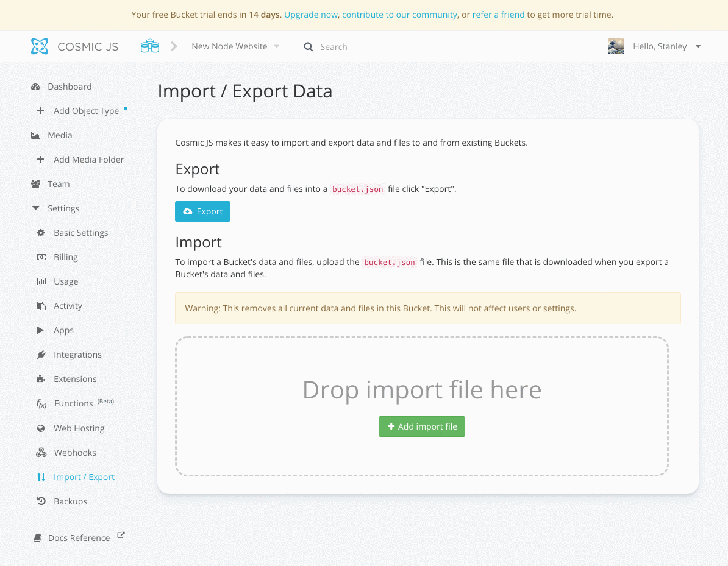Click the Dashboard gauge icon
The height and width of the screenshot is (566, 728).
tap(35, 87)
